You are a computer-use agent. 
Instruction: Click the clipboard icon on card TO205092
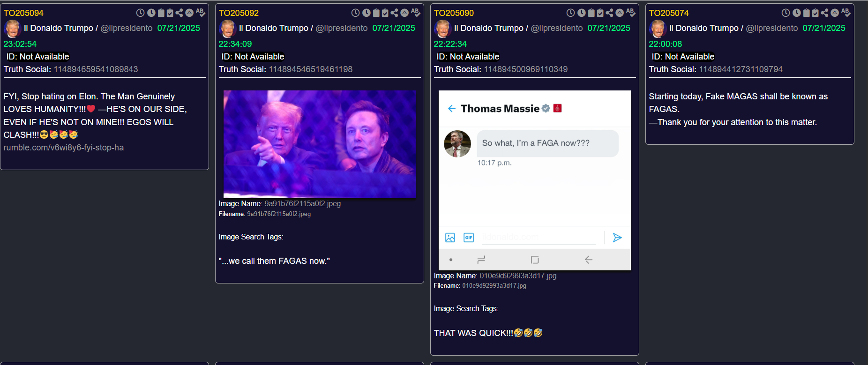(x=376, y=13)
